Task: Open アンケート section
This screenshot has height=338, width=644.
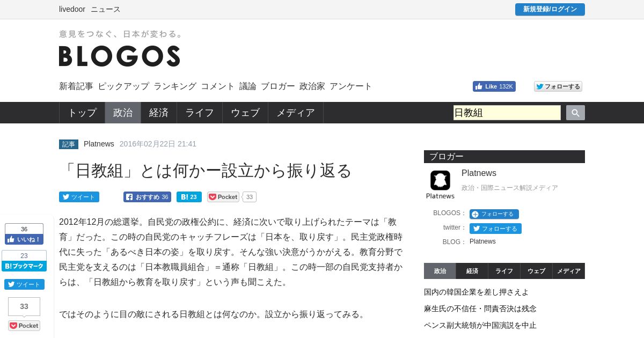Action: click(351, 86)
